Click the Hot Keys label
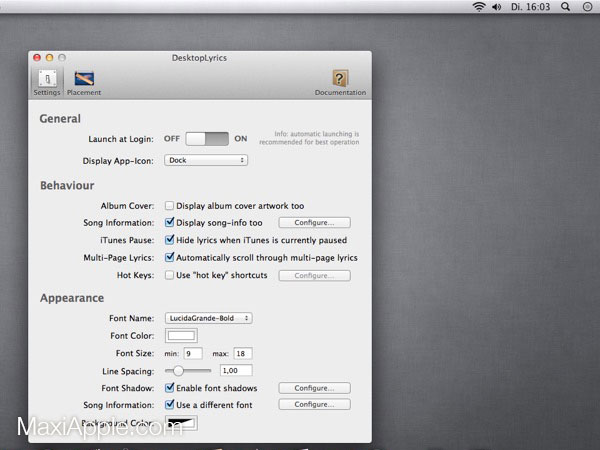 pos(135,275)
